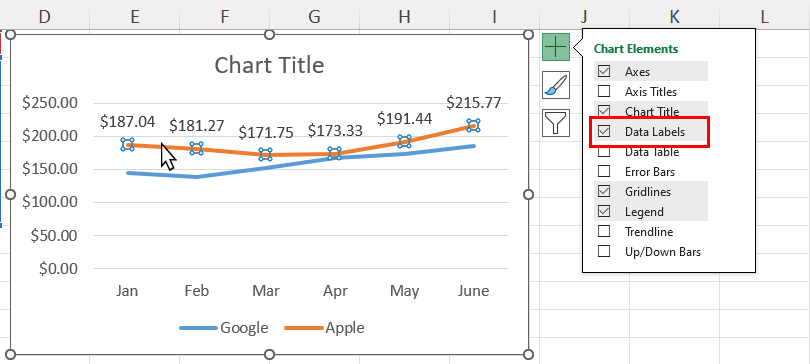The height and width of the screenshot is (364, 810).
Task: Select the $181.27 data label
Action: pos(197,125)
